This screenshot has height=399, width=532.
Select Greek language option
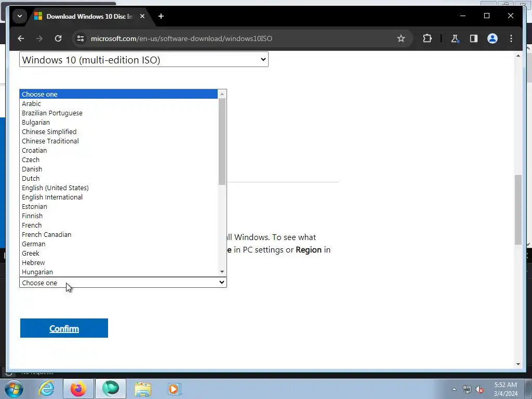(118, 253)
